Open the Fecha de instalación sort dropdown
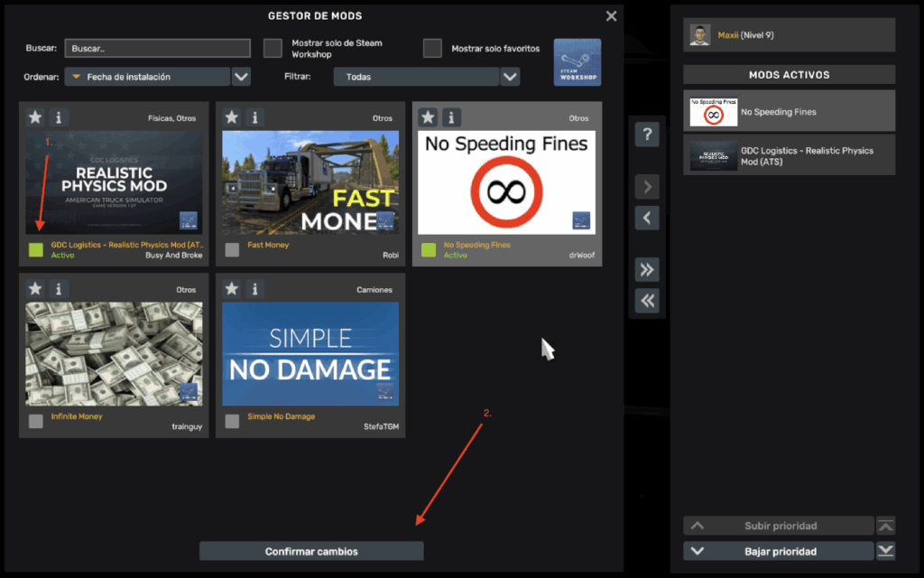 [240, 77]
